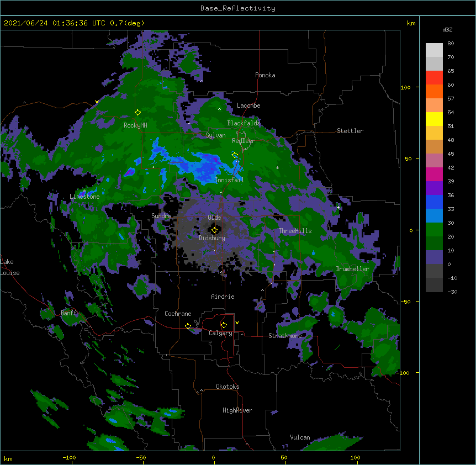
Task: Click the km unit label at top right
Action: tap(411, 23)
